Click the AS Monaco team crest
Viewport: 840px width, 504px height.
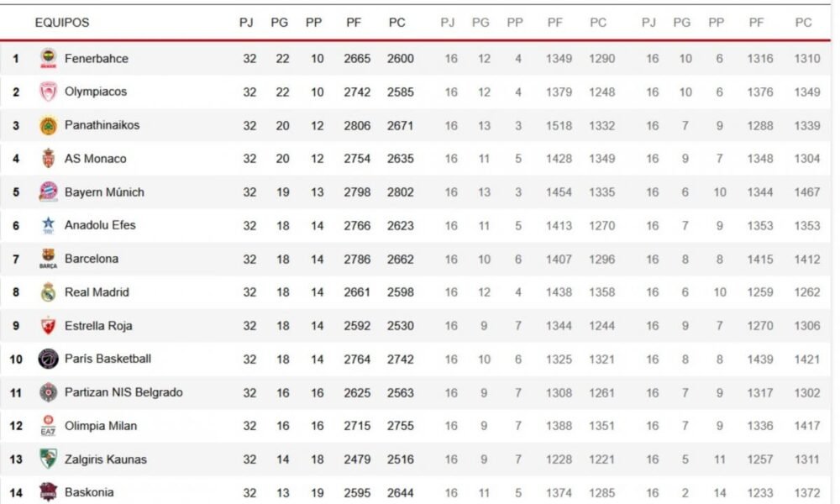[48, 158]
